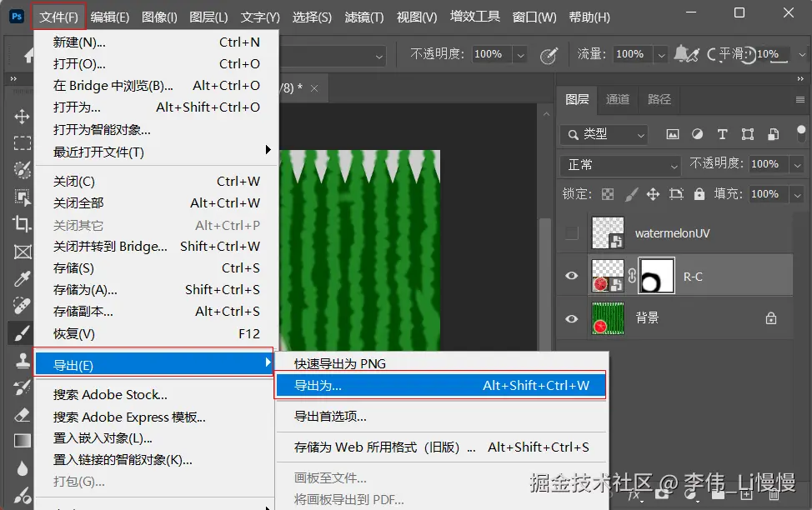
Task: Filter layers by shape layers icon
Action: pyautogui.click(x=747, y=135)
